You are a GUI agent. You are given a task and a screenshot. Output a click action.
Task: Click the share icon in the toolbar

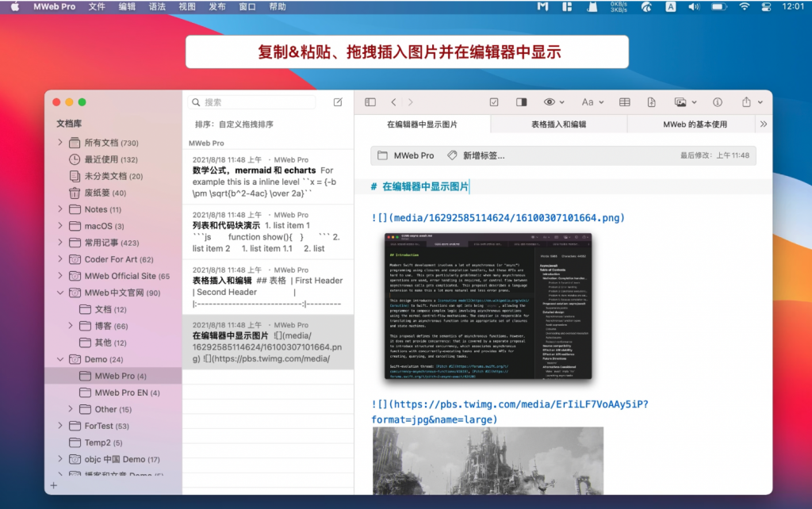(745, 101)
